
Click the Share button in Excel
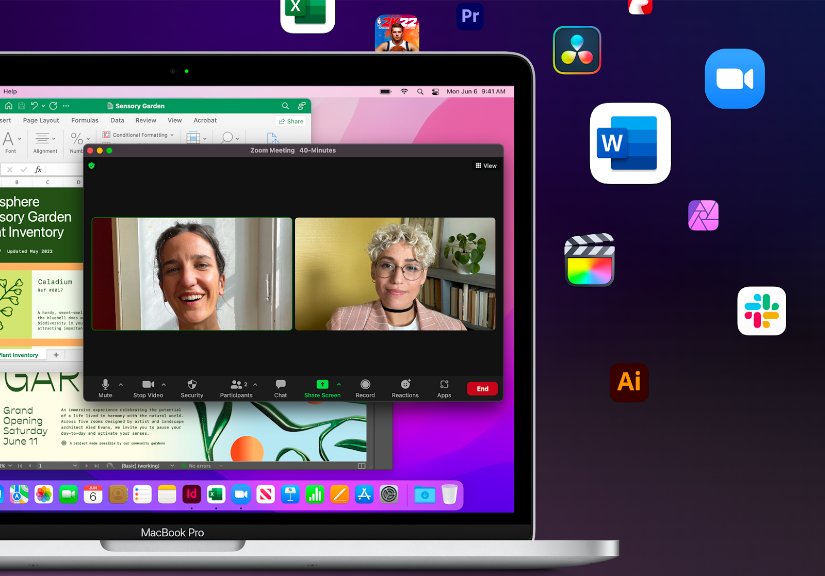point(290,122)
